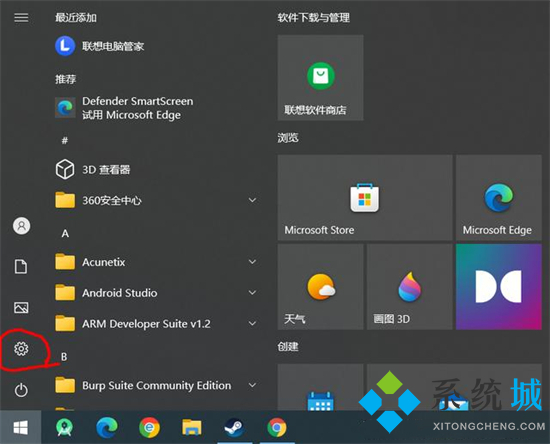Open the Microsoft Store tile
Screen dimensions: 550x444
click(365, 198)
